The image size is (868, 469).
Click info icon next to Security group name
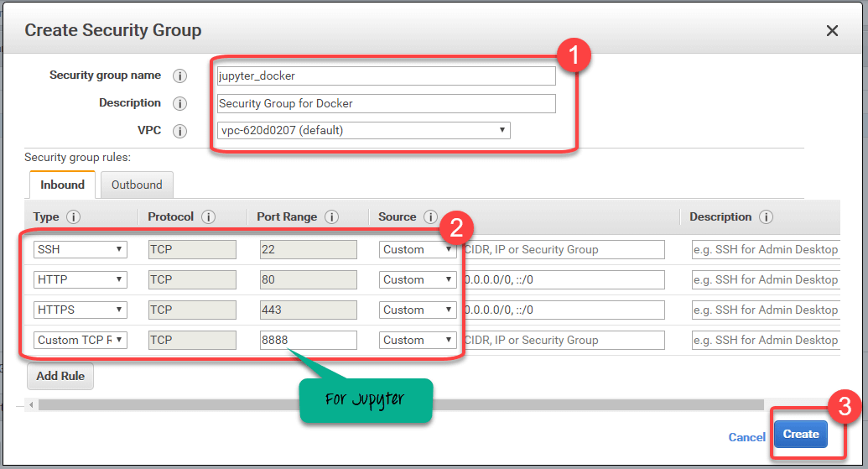point(179,76)
